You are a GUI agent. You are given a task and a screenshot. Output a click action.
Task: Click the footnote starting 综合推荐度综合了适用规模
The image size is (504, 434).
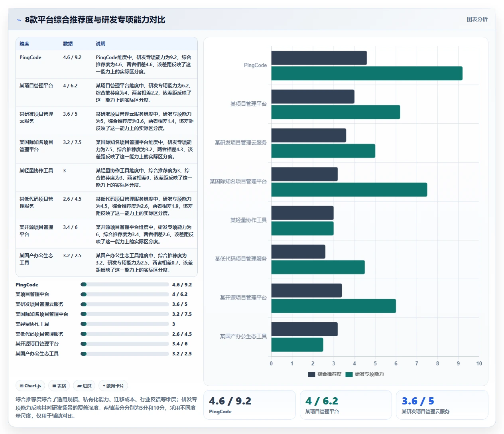click(x=106, y=408)
